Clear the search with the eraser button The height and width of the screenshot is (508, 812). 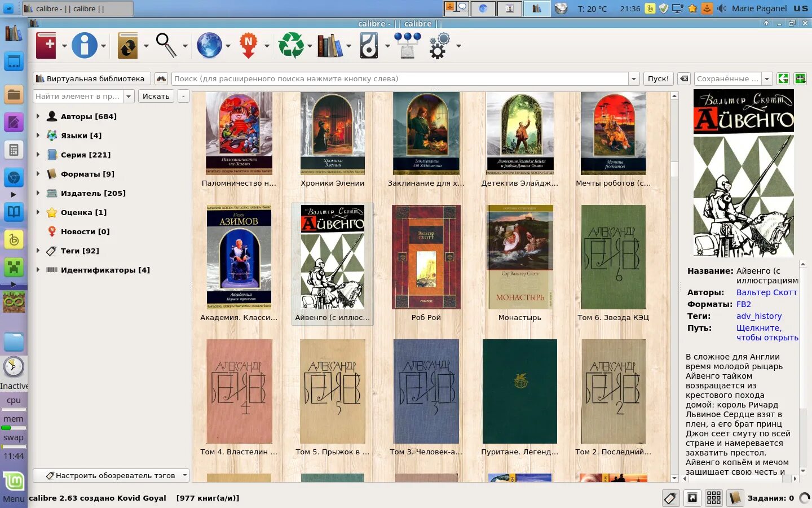(x=684, y=78)
